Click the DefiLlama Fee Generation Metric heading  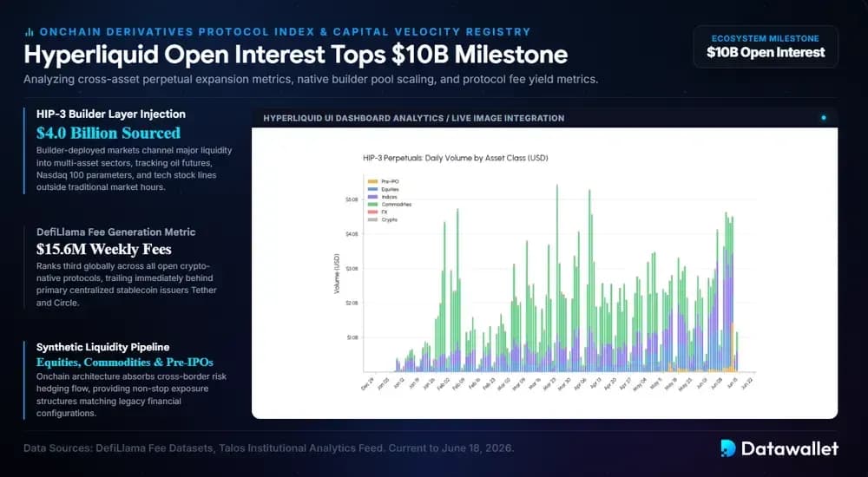tap(116, 232)
